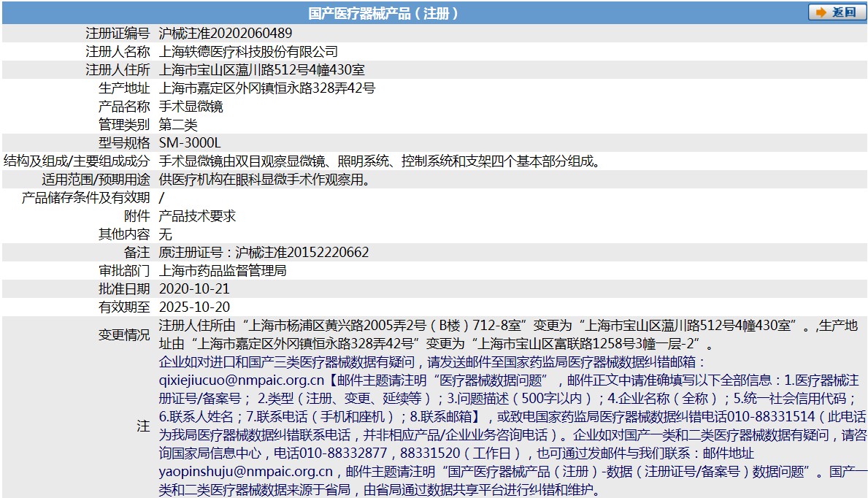Image resolution: width=868 pixels, height=498 pixels.
Task: Click the 变更情况 label
Action: (x=124, y=334)
